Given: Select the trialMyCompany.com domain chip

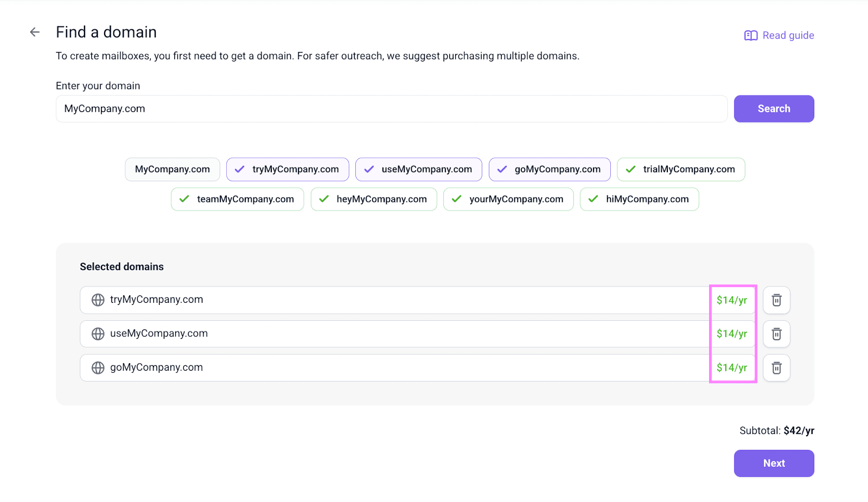Looking at the screenshot, I should 680,169.
